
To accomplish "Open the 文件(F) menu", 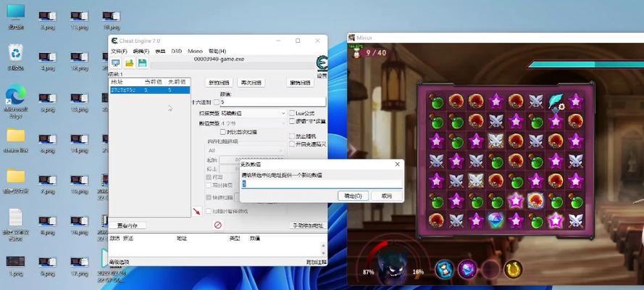I will [119, 51].
